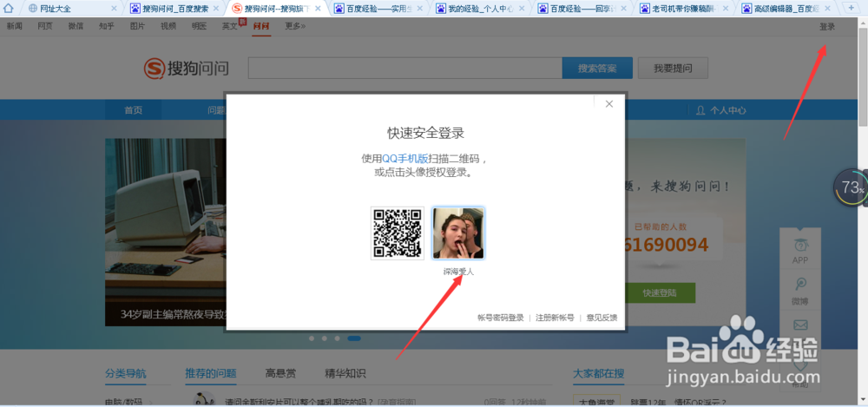868x407 pixels.
Task: Click the 73% accelerator ball widget
Action: pyautogui.click(x=851, y=188)
